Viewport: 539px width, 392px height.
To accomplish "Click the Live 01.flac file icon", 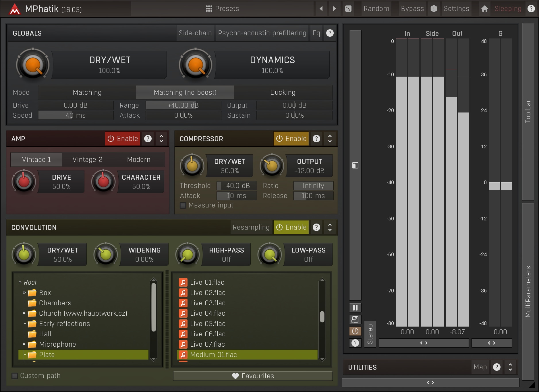I will point(183,282).
